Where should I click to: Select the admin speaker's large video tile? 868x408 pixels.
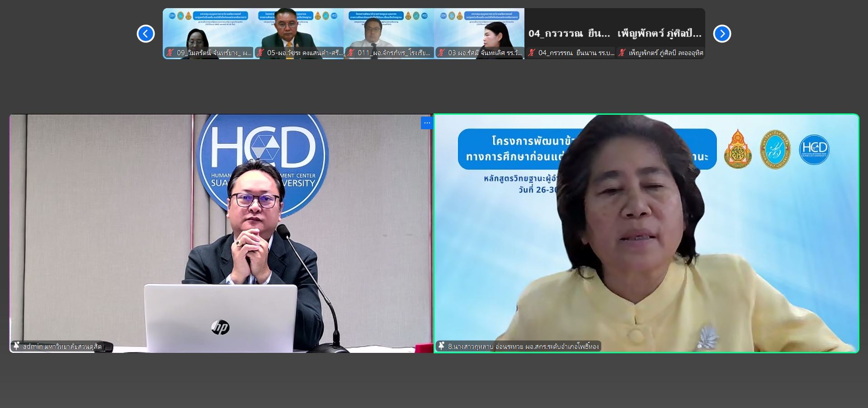[221, 233]
